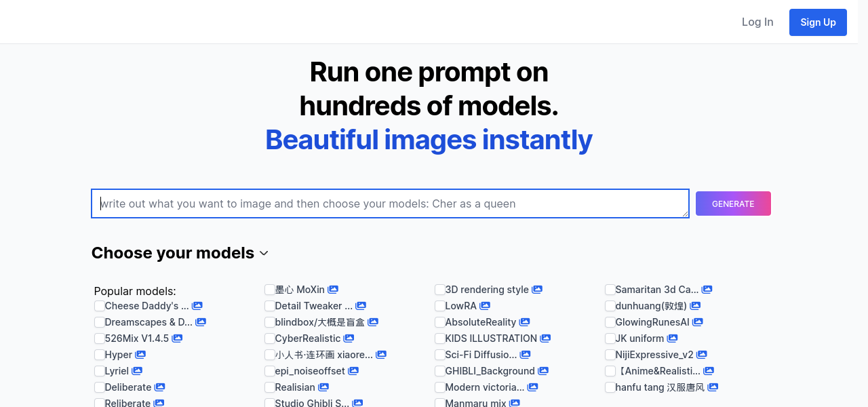
Task: Check the Samaritan 3d Ca... model box
Action: (610, 290)
